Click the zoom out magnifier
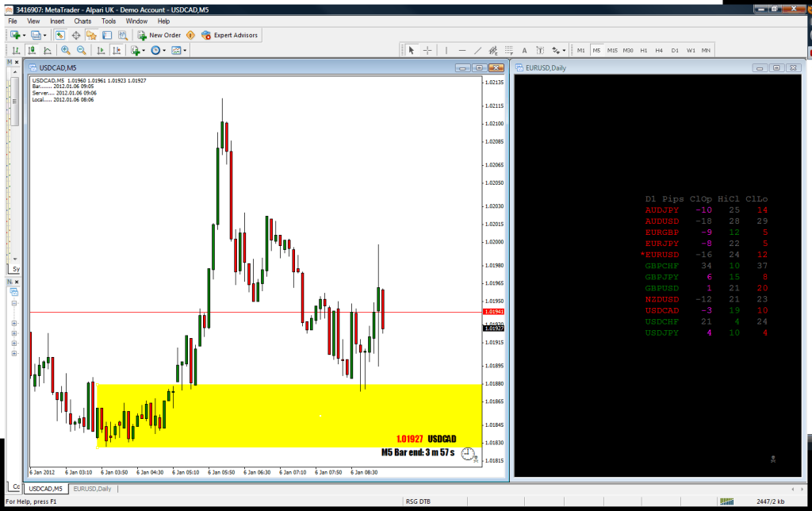The height and width of the screenshot is (511, 812). (82, 50)
